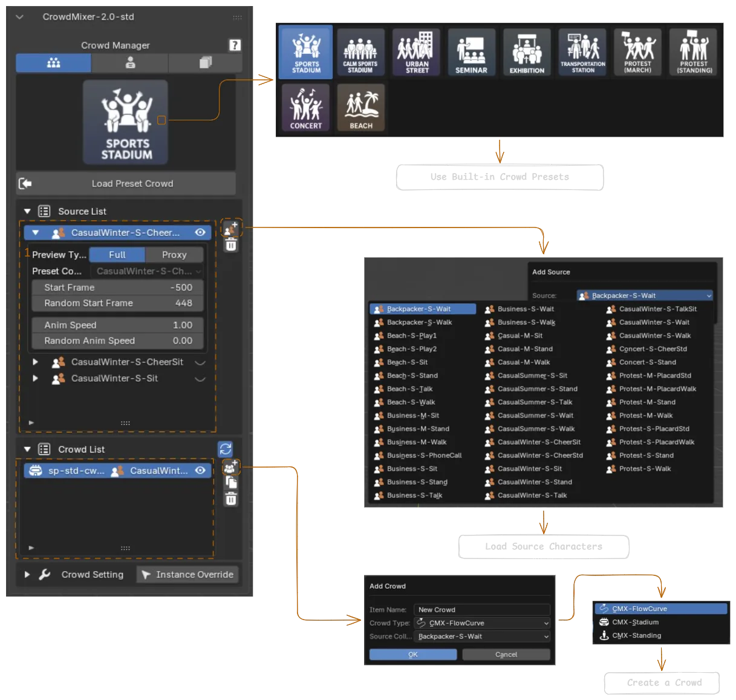Click the Item Name input field
The height and width of the screenshot is (700, 736).
pos(482,609)
